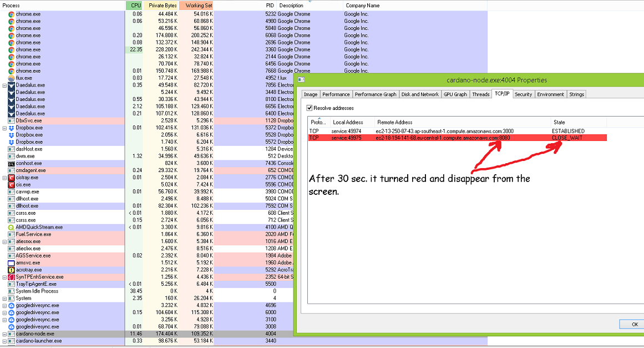Viewport: 644px width, 348px height.
Task: Click the Properties dialog title bar icon
Action: (301, 80)
